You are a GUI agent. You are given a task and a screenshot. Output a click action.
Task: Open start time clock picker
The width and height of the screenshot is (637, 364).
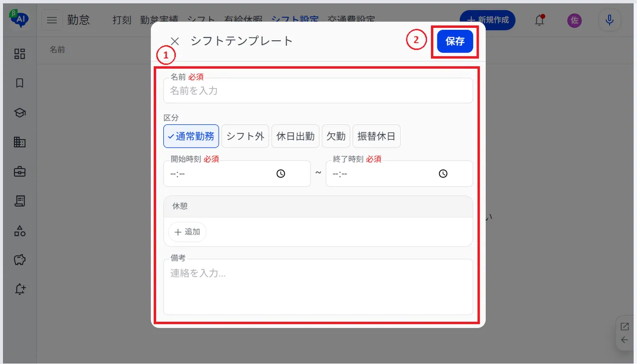tap(281, 174)
